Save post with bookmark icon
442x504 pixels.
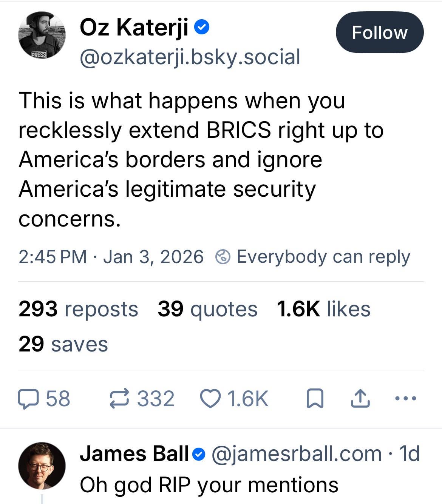coord(315,399)
